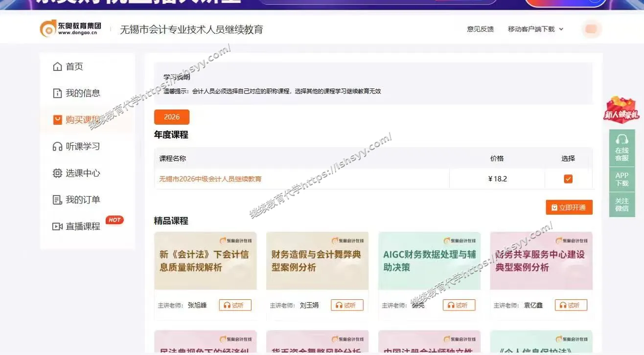The width and height of the screenshot is (644, 355).
Task: Click teacher name 袁亿鑫
Action: 533,305
